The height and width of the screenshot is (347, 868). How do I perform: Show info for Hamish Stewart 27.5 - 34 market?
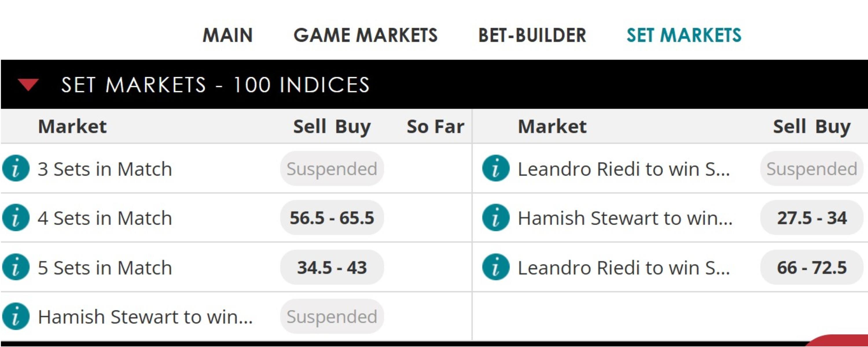click(x=496, y=218)
